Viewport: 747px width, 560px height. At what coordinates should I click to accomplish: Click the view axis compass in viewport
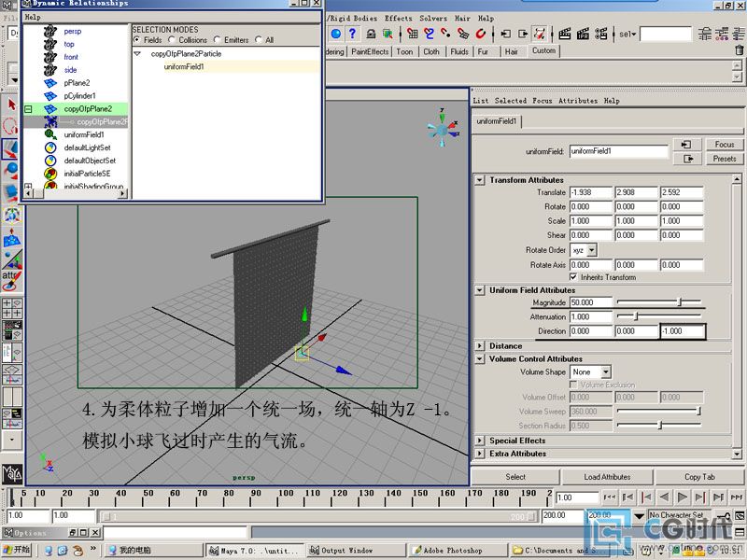(443, 129)
